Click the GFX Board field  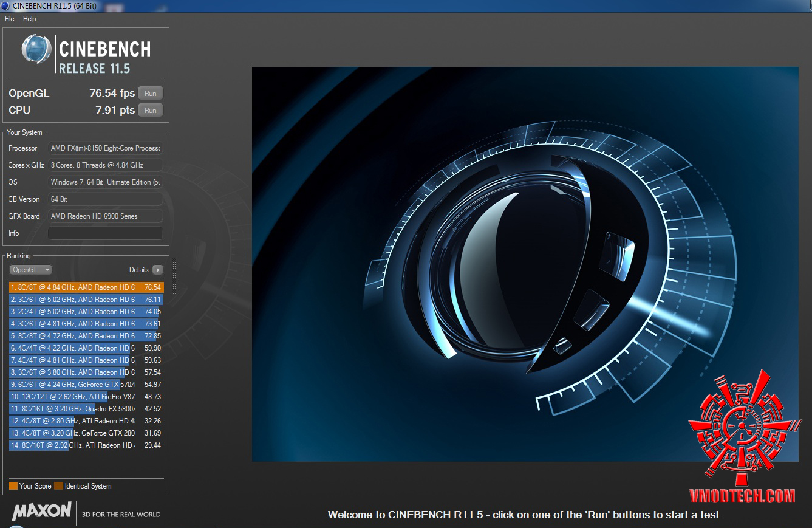coord(105,216)
